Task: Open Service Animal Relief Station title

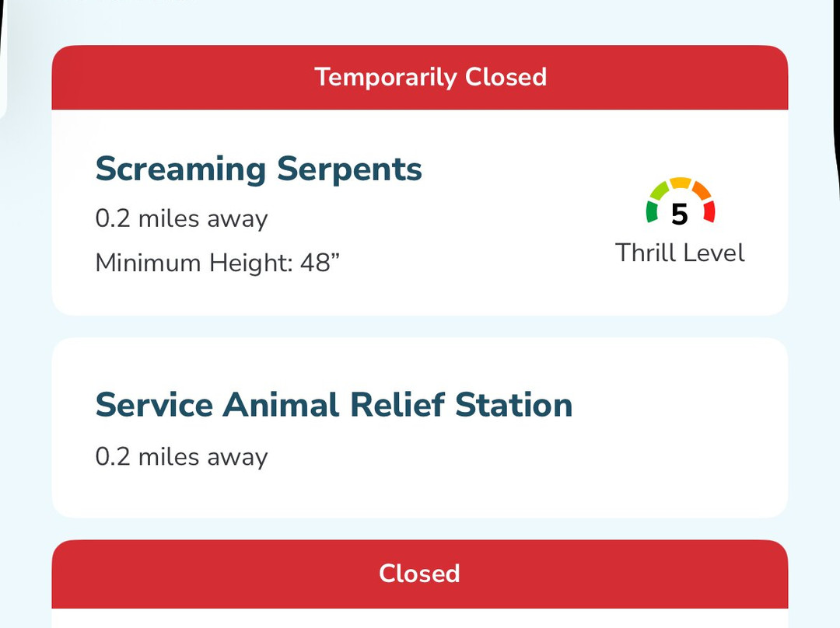Action: [x=334, y=405]
